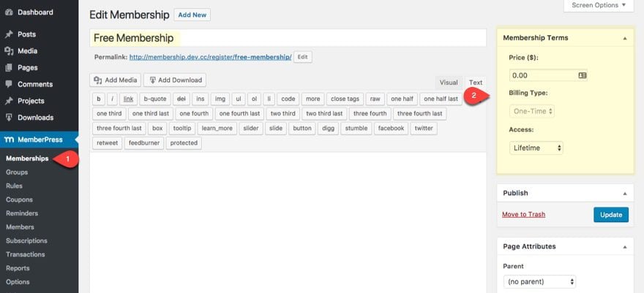This screenshot has width=644, height=293.
Task: Click the Move to Trash link
Action: pos(524,214)
